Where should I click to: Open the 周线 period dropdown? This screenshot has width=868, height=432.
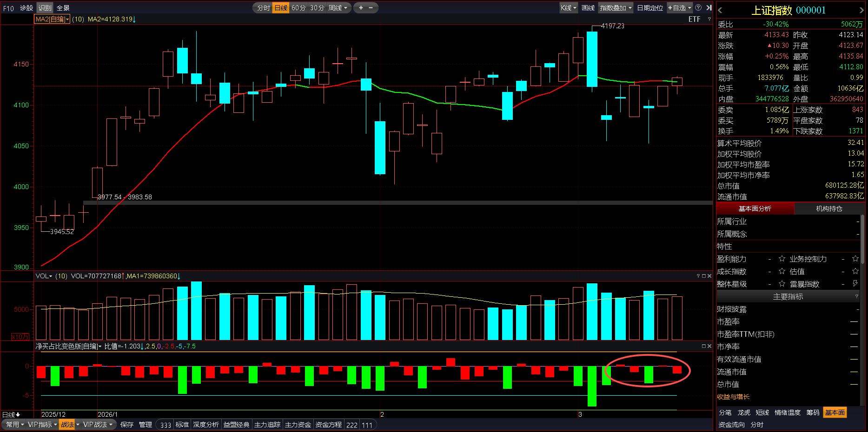tap(338, 8)
